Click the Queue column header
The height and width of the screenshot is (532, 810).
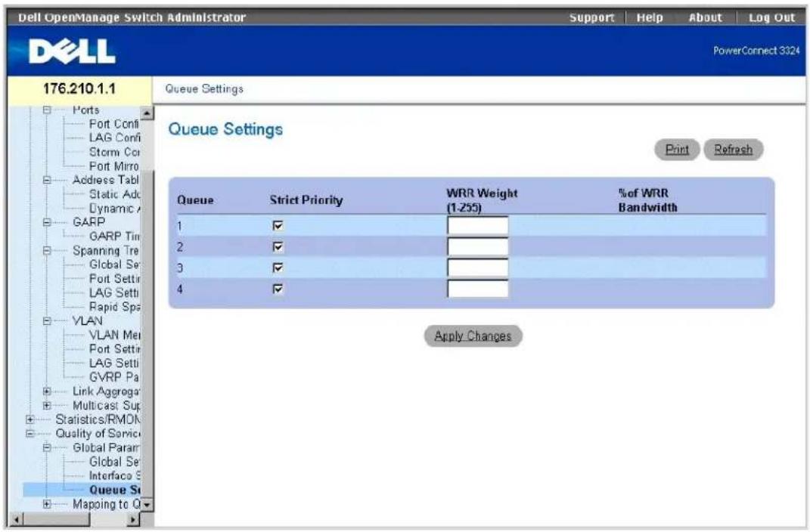pyautogui.click(x=195, y=200)
